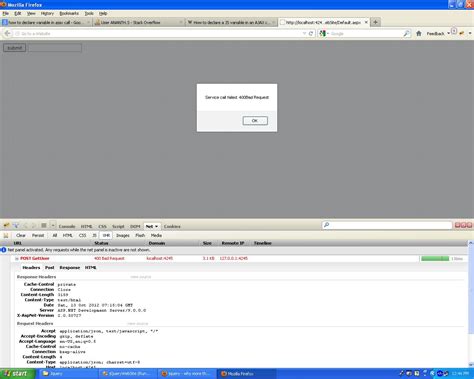The width and height of the screenshot is (474, 379).
Task: Switch to the Firebug Script panel
Action: [118, 226]
